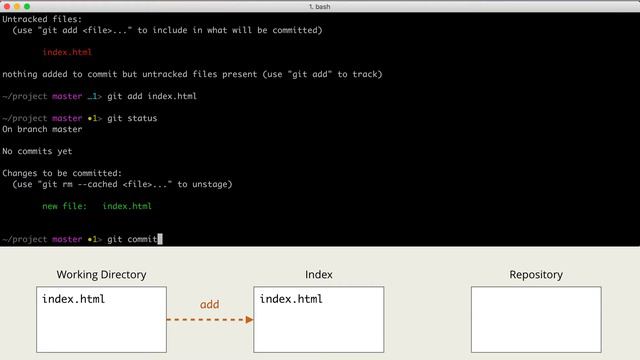Click the green maximize window button
This screenshot has width=640, height=360.
point(27,6)
